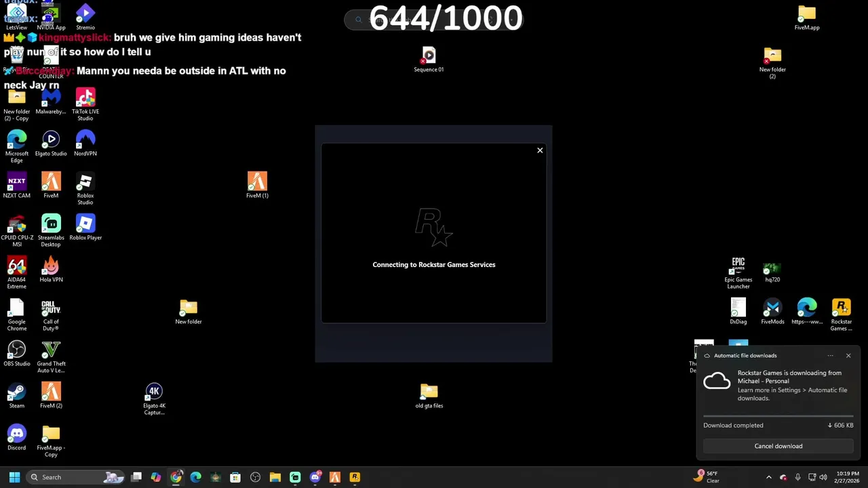868x488 pixels.
Task: Launch the Malwarebytes shortcut
Action: pos(51,102)
